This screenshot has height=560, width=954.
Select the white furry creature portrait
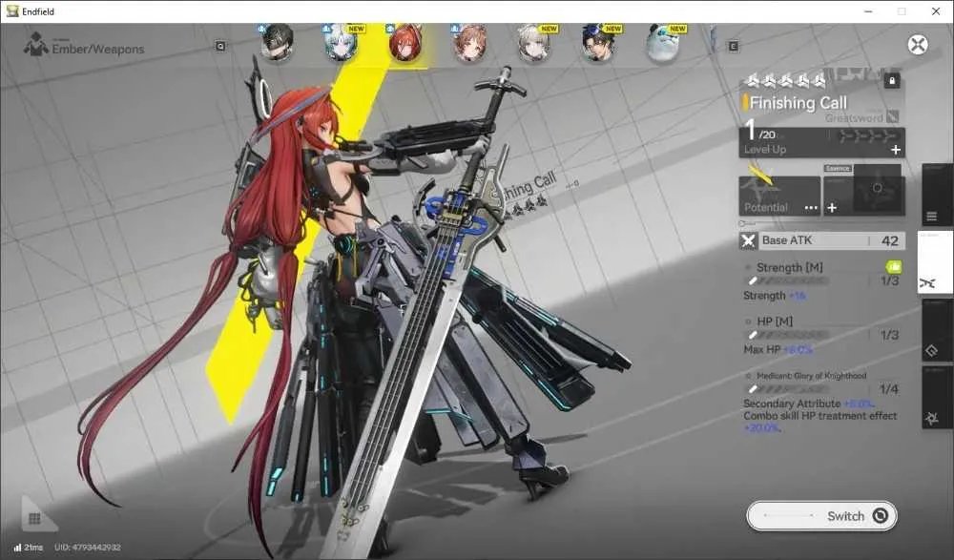point(663,43)
